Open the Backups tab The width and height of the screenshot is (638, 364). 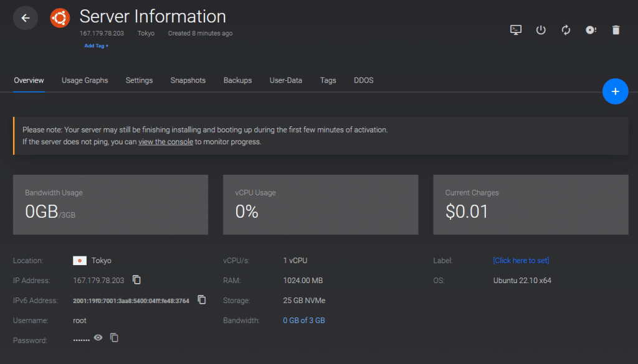click(x=237, y=80)
